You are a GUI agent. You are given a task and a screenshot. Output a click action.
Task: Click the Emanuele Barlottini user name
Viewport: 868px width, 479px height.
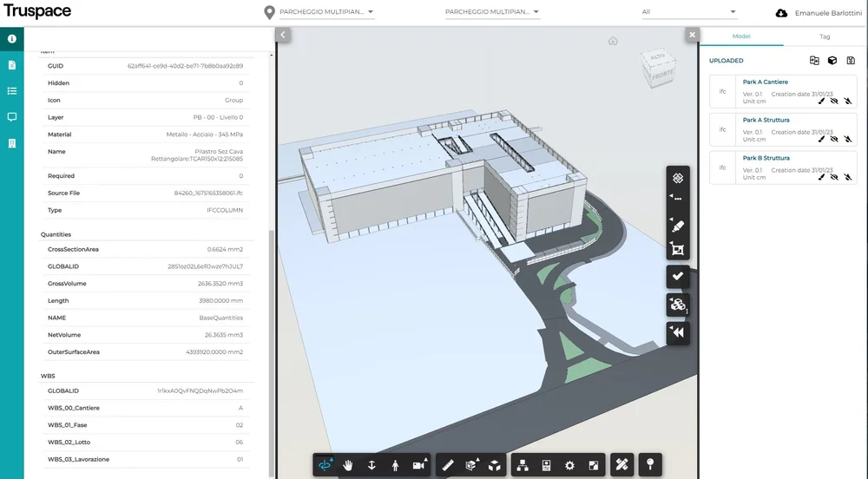pyautogui.click(x=828, y=13)
